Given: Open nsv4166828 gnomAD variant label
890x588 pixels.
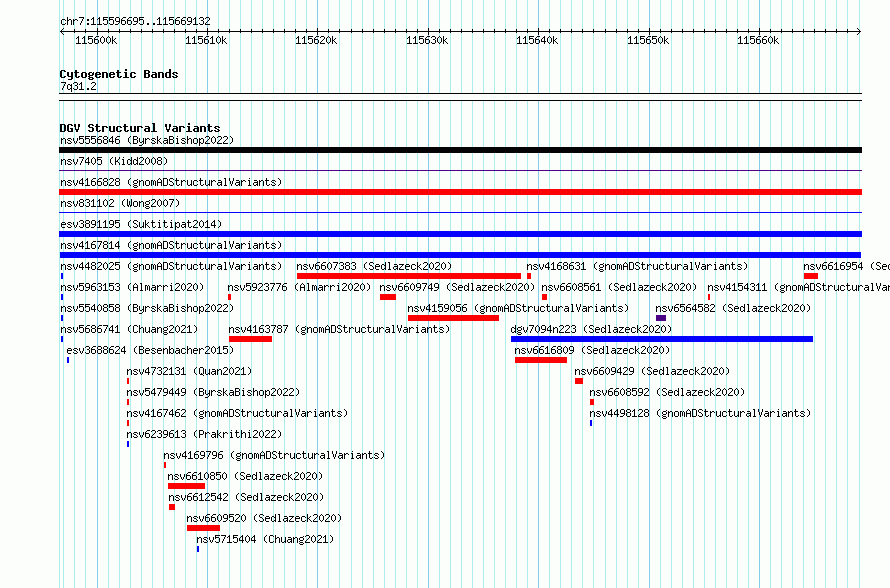Looking at the screenshot, I should pyautogui.click(x=171, y=182).
